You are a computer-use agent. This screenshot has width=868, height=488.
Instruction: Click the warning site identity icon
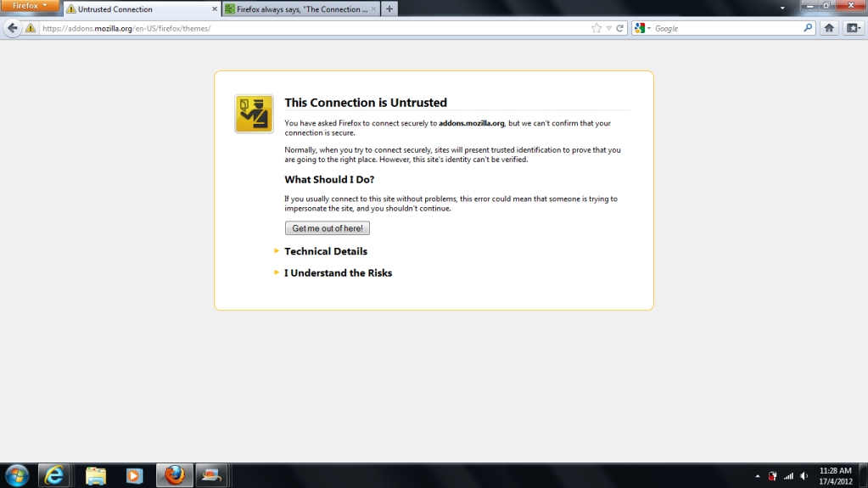pyautogui.click(x=31, y=28)
